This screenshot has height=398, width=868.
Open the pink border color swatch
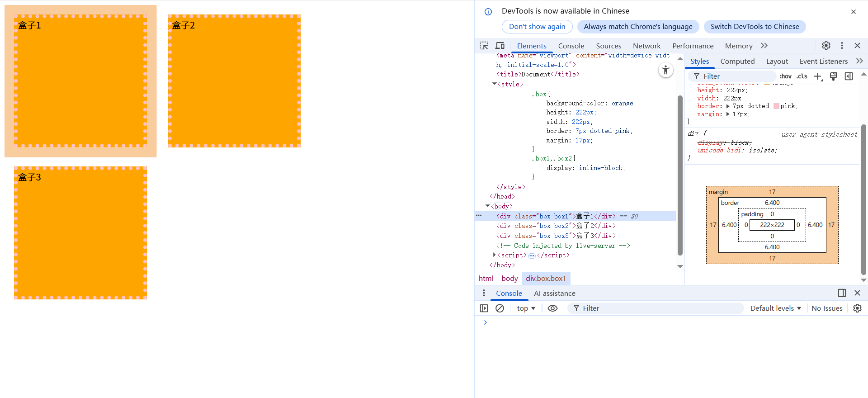click(776, 106)
